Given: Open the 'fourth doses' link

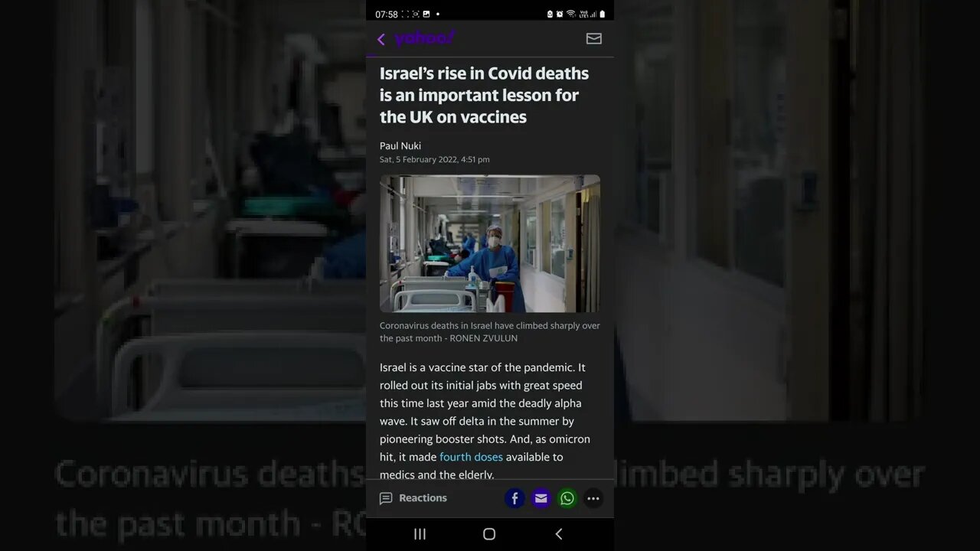Looking at the screenshot, I should coord(471,457).
